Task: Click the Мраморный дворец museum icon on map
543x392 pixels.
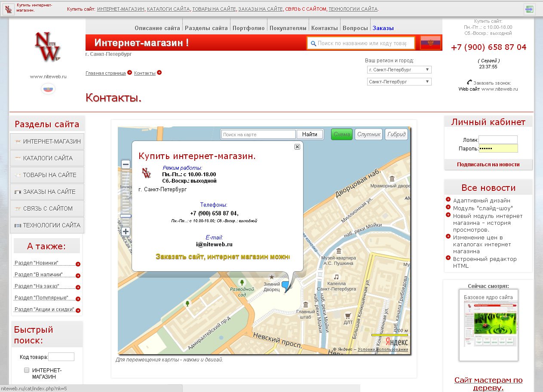Action: 392,178
